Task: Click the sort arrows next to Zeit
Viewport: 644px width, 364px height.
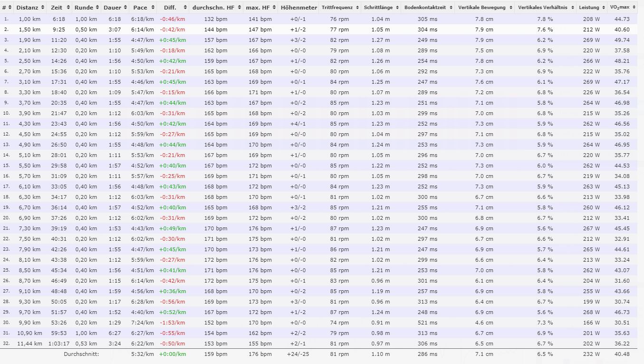Action: tap(67, 8)
